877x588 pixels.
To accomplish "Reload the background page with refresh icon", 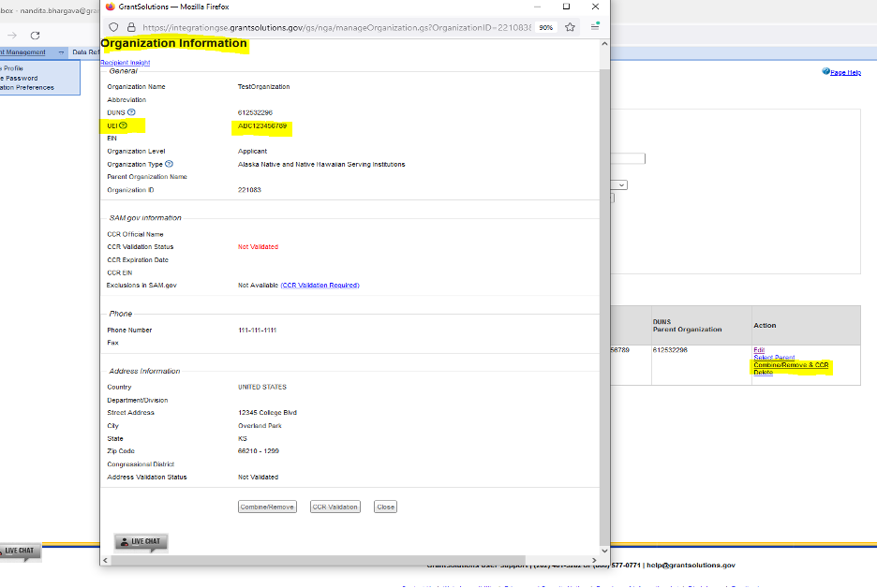I will (x=35, y=35).
